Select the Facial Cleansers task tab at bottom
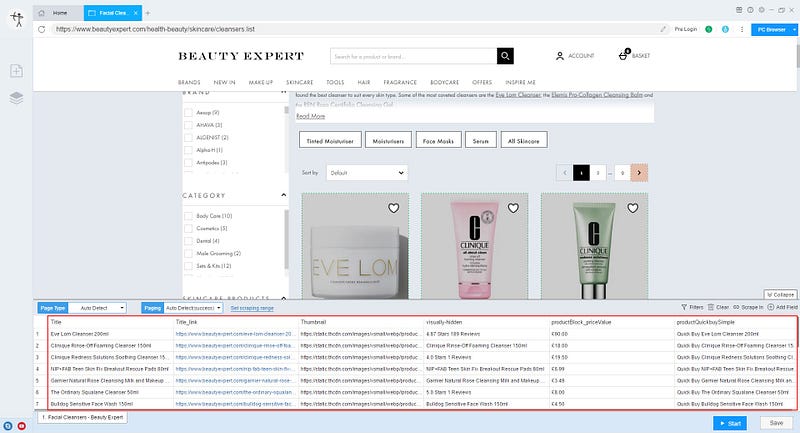 83,417
